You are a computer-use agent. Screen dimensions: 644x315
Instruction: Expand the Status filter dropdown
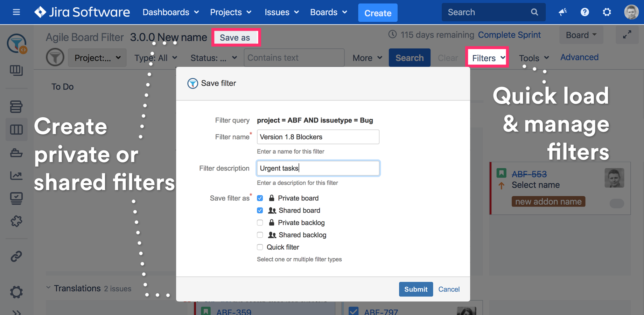click(213, 58)
